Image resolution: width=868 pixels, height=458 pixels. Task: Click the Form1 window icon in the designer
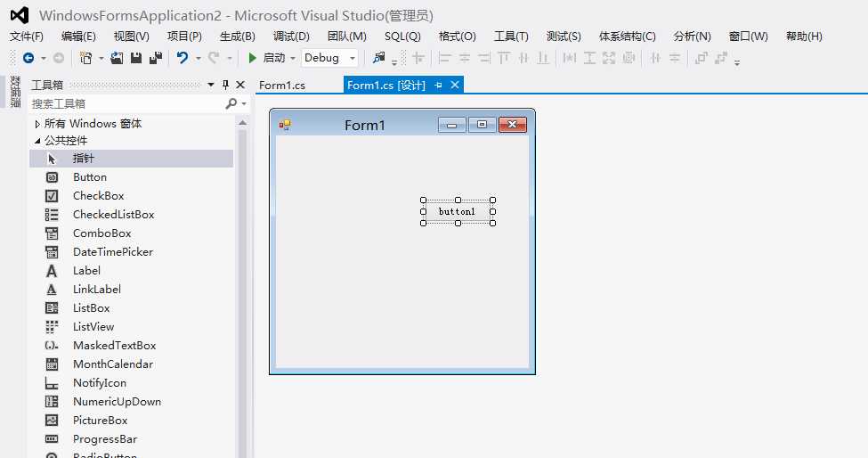pos(285,125)
